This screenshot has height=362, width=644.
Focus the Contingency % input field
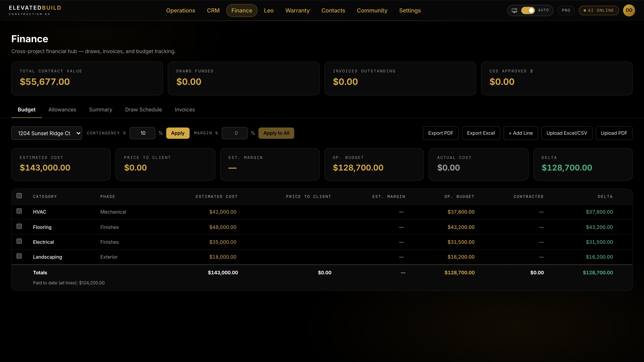pos(142,133)
